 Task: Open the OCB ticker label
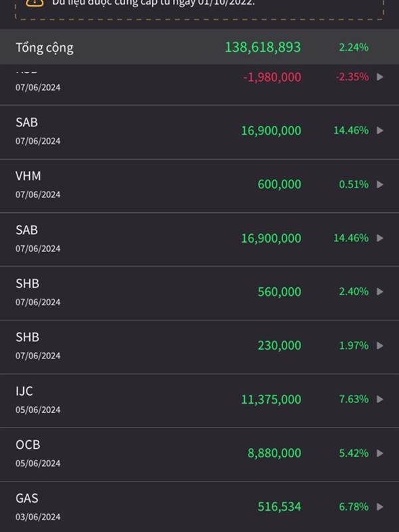28,445
